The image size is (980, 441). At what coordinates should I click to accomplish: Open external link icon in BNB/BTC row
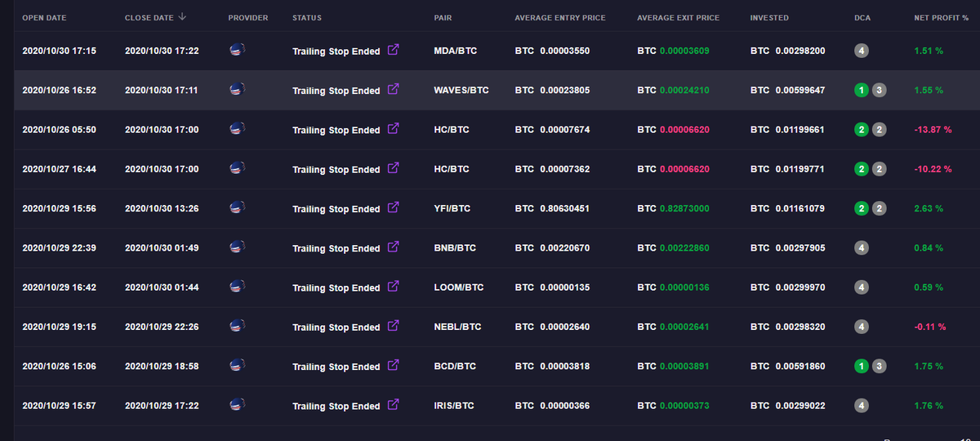[393, 246]
